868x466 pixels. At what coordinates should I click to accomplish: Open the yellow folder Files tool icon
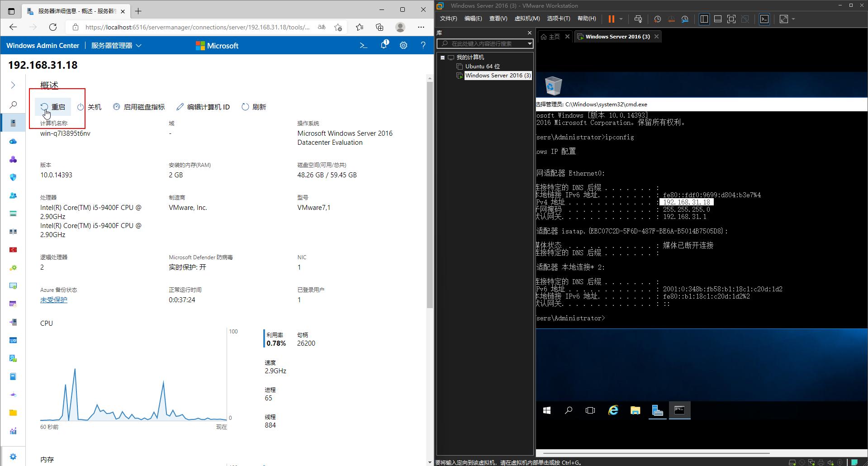pyautogui.click(x=13, y=413)
